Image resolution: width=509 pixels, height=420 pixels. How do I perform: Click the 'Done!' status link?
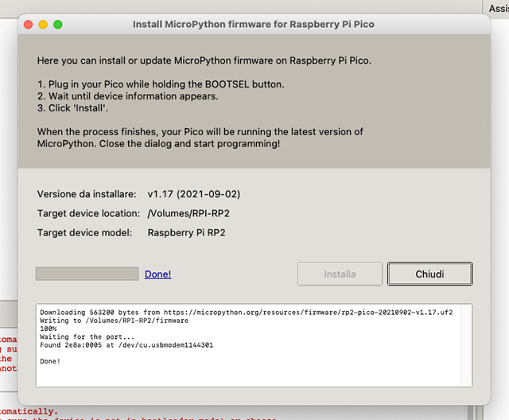pyautogui.click(x=157, y=274)
